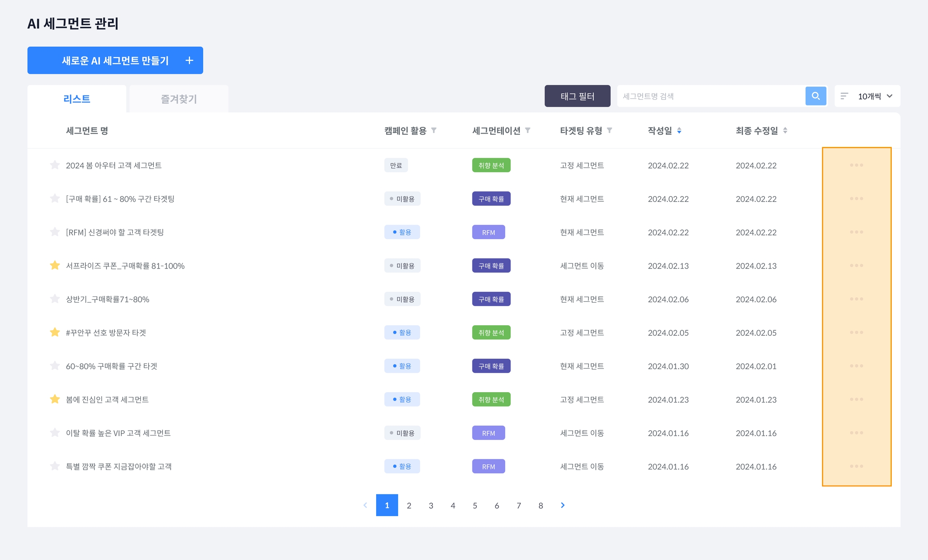The image size is (928, 560).
Task: Go to next page with right chevron
Action: point(563,505)
